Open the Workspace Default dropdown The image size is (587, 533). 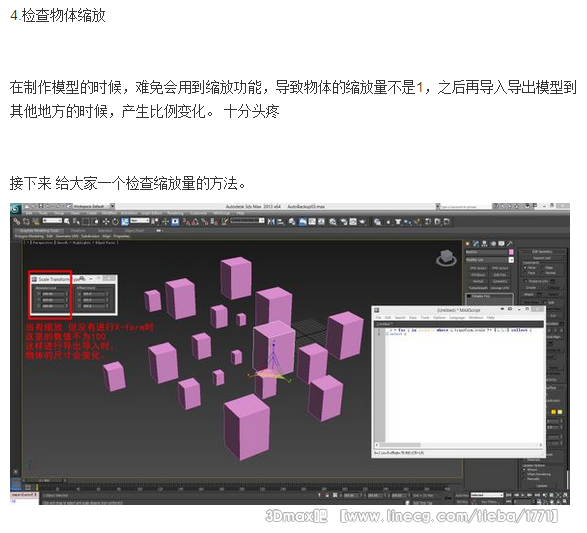point(94,206)
